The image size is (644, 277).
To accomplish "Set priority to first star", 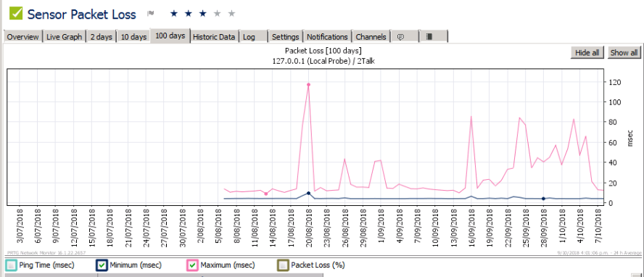I will (174, 14).
